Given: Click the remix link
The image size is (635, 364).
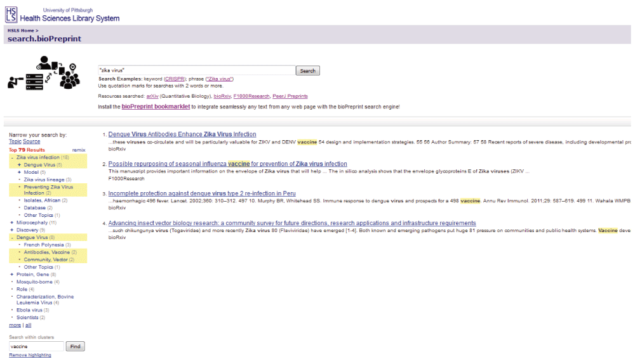Looking at the screenshot, I should click(79, 150).
